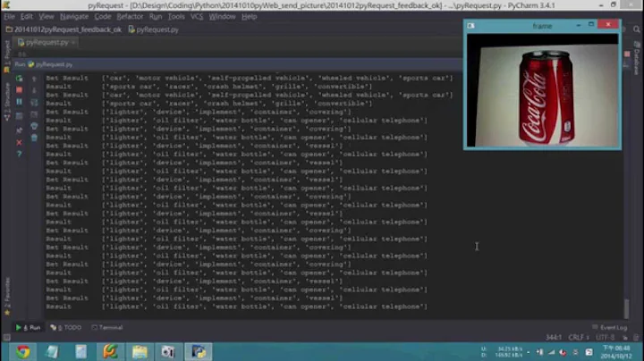The image size is (644, 361).
Task: Click the down arrow in the run console toolbar
Action: tap(34, 90)
